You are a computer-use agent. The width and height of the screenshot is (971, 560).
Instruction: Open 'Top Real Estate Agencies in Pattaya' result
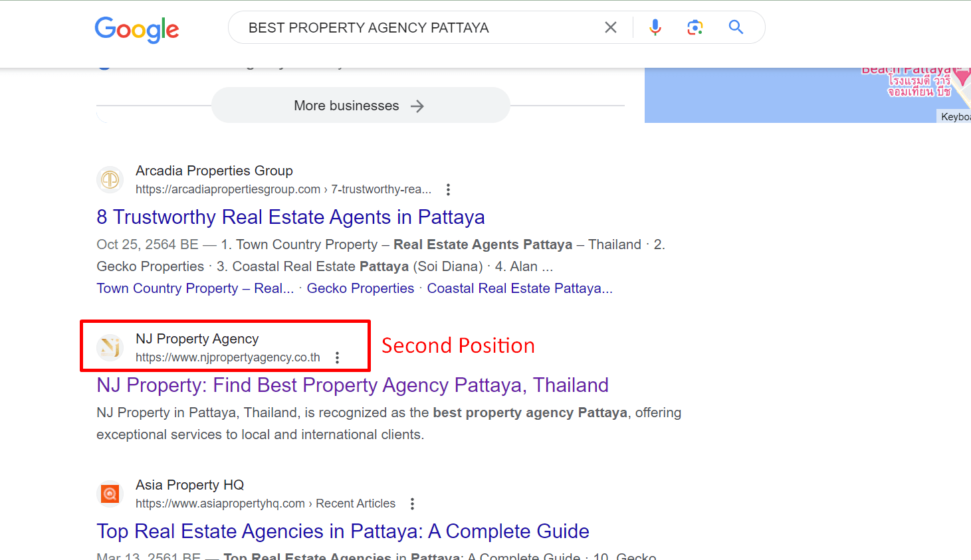tap(343, 531)
